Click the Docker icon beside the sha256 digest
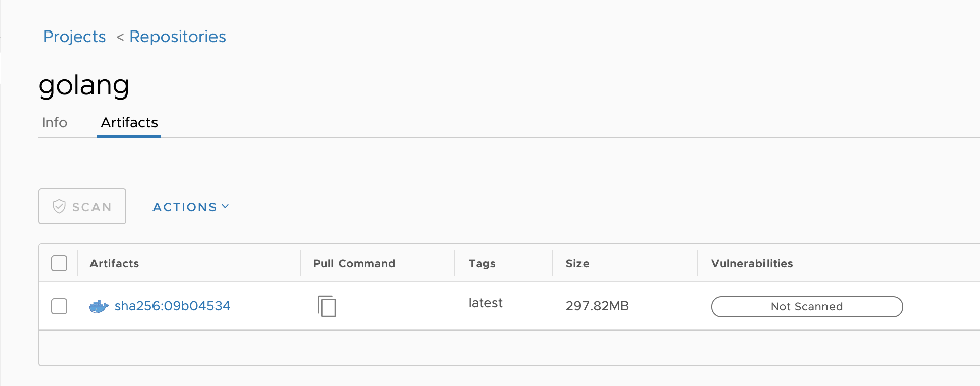The height and width of the screenshot is (386, 980). click(x=100, y=306)
